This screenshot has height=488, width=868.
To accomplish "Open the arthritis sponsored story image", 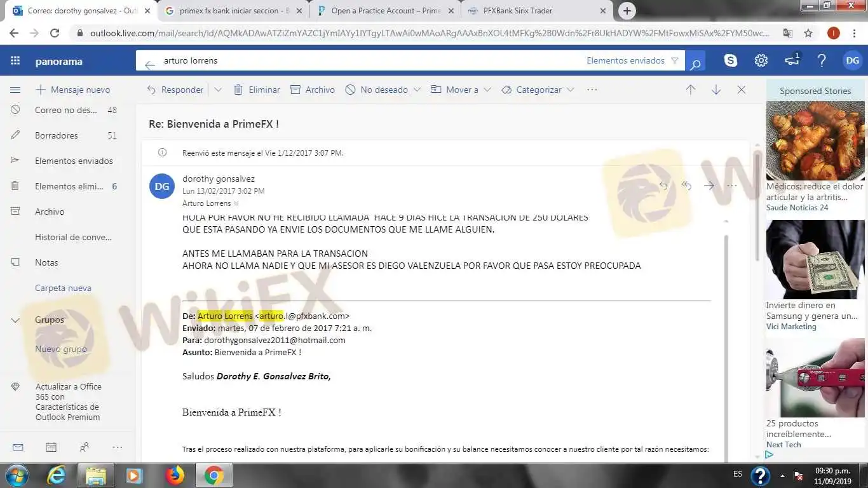I will (x=815, y=140).
